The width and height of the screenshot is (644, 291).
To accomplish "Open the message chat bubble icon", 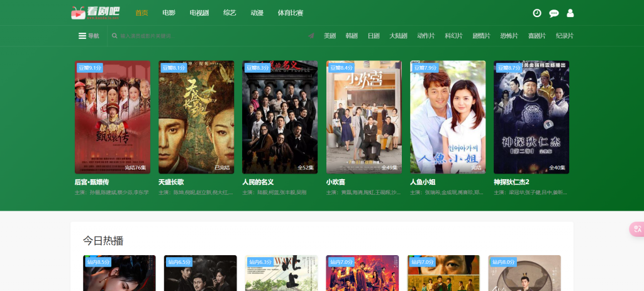I will coord(553,13).
